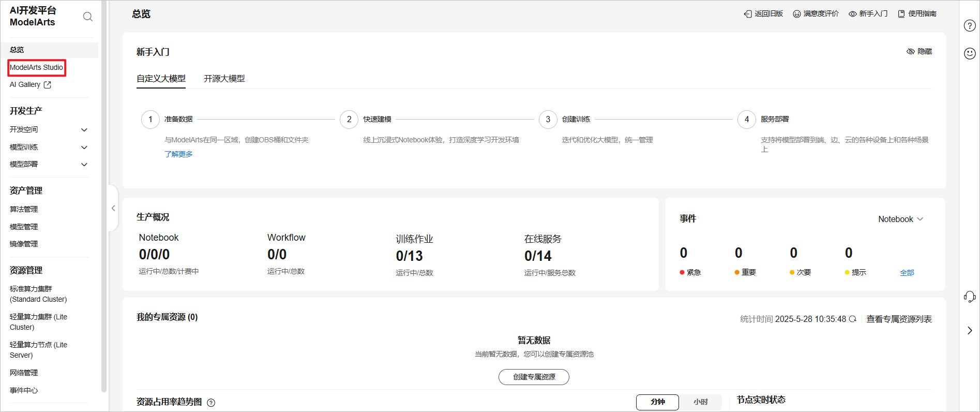
Task: Click the help question mark icon
Action: (970, 26)
